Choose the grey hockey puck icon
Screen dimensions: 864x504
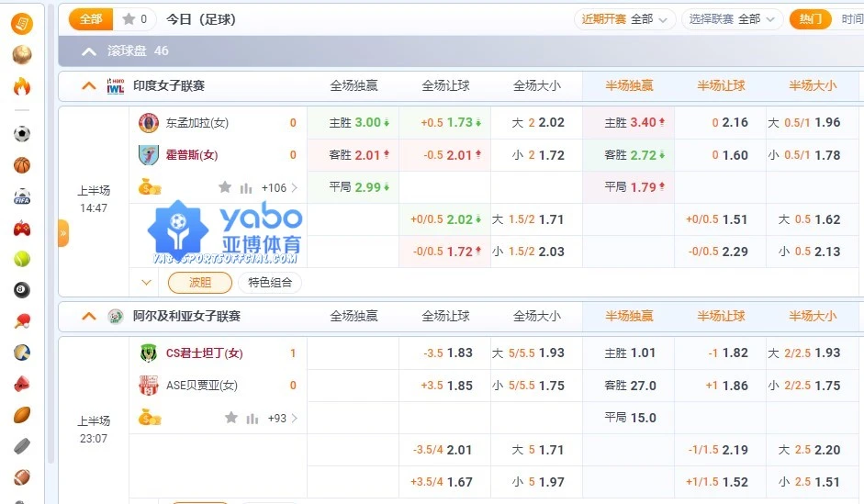(x=22, y=446)
